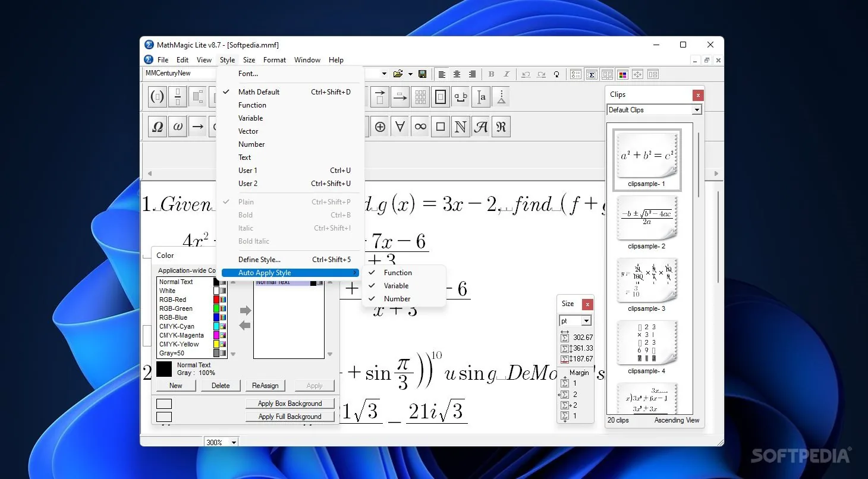The width and height of the screenshot is (868, 479).
Task: Open the Omega uppercase Greek palette
Action: coord(158,127)
